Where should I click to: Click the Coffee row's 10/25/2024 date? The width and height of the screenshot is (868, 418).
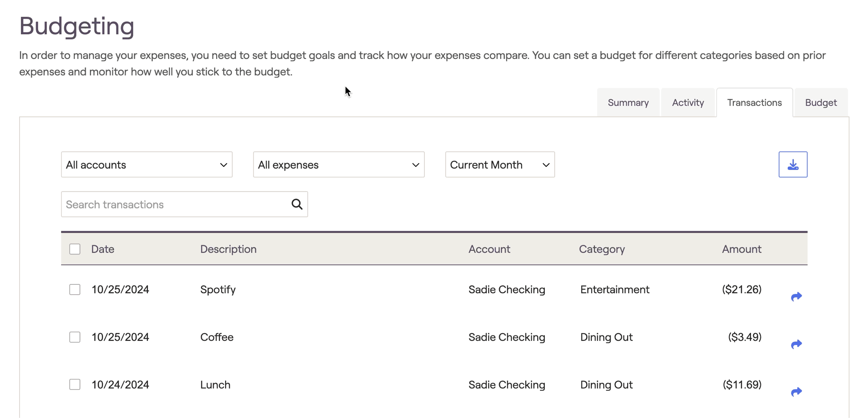point(120,337)
